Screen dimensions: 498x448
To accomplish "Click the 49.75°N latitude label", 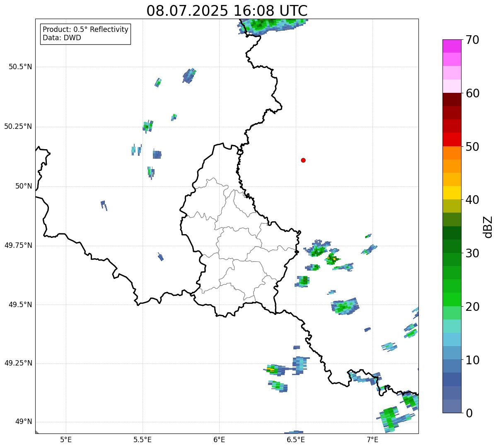I will pos(18,245).
